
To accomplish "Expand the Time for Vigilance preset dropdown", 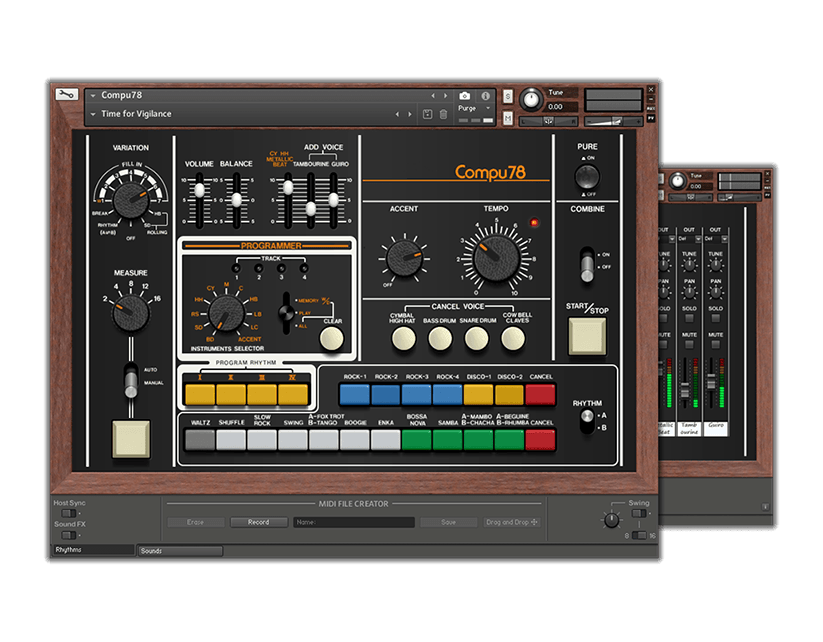I will [x=92, y=115].
